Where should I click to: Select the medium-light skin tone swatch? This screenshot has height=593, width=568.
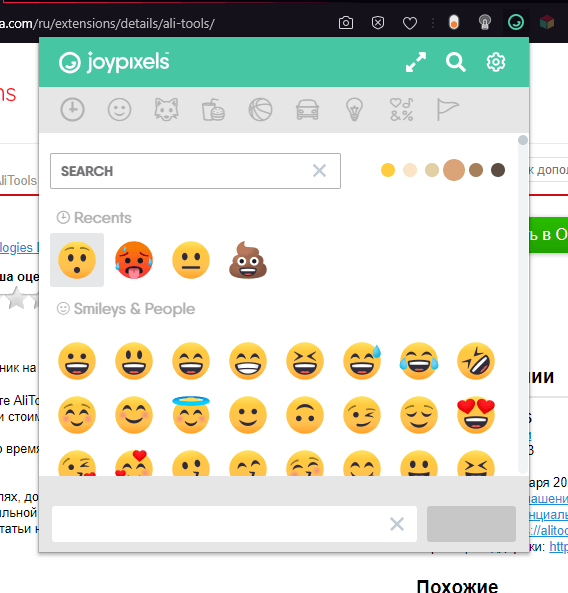point(432,170)
